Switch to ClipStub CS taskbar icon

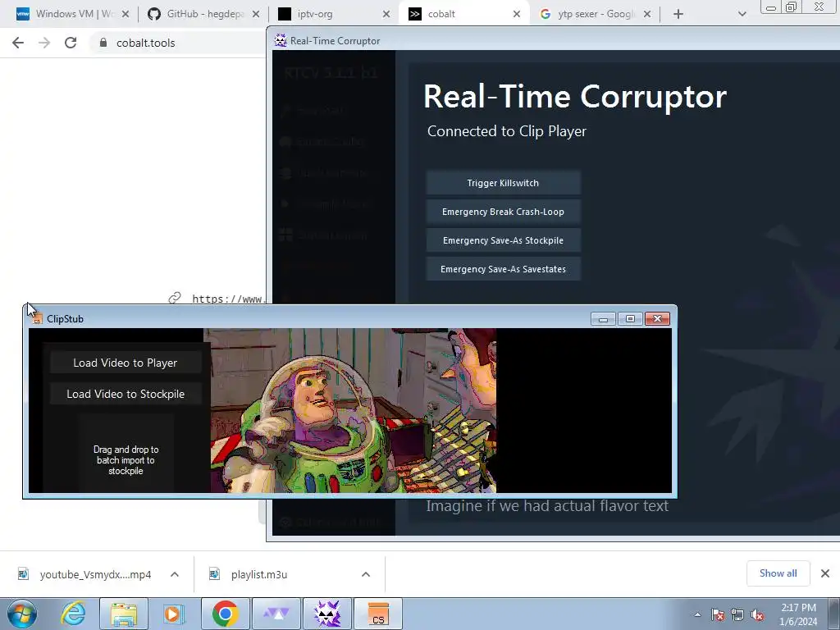click(378, 614)
